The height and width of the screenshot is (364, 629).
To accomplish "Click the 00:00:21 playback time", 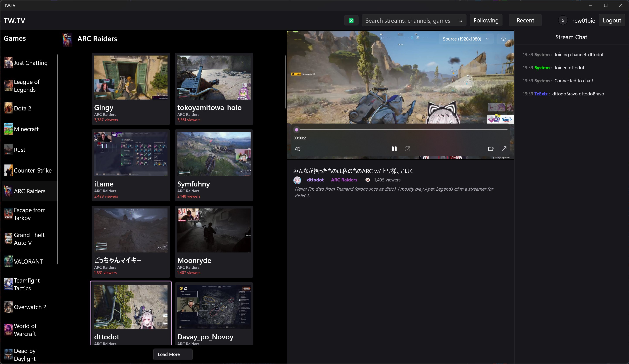I will pyautogui.click(x=301, y=138).
